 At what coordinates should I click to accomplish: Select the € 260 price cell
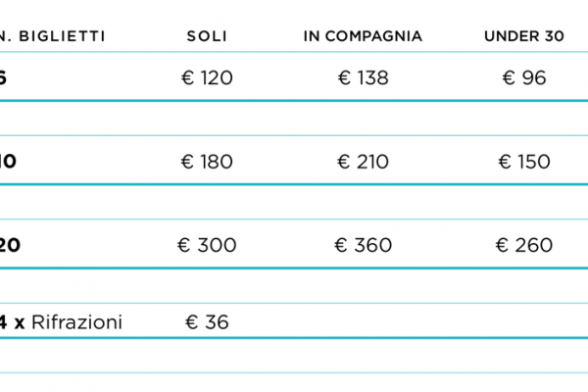pyautogui.click(x=524, y=245)
